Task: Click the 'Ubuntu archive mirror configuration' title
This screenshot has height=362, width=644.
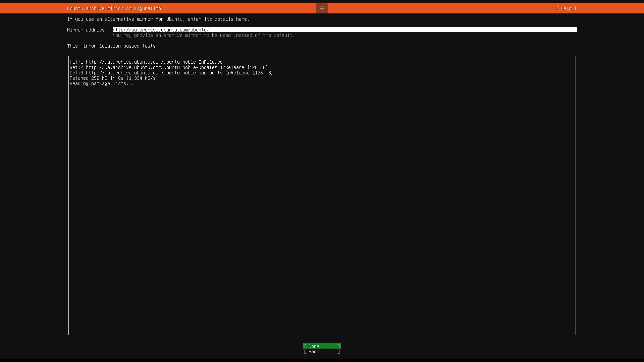Action: tap(114, 8)
